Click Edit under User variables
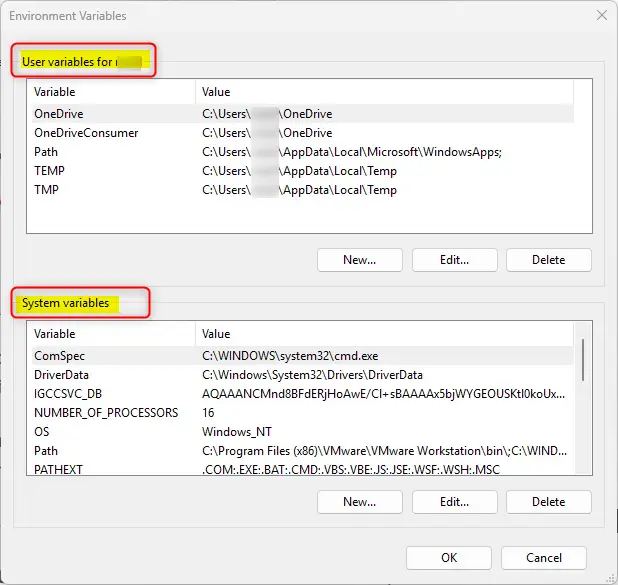The width and height of the screenshot is (618, 585). click(454, 260)
